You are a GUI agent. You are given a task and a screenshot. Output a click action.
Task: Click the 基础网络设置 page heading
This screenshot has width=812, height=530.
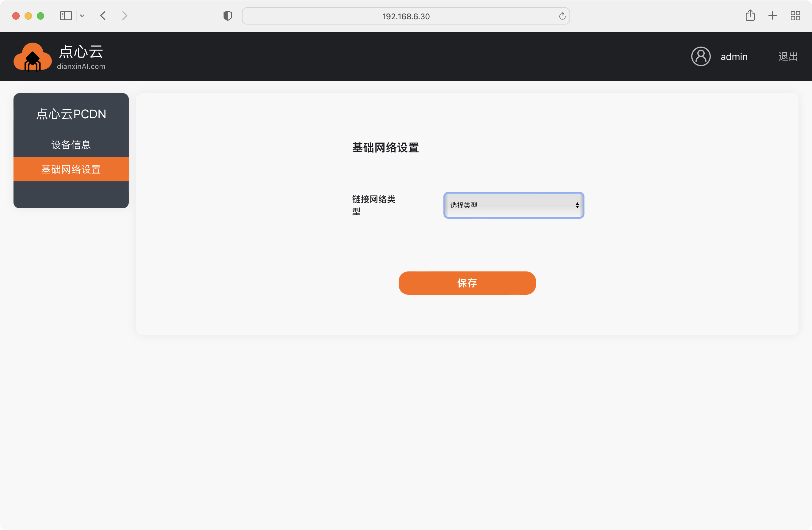(x=385, y=148)
